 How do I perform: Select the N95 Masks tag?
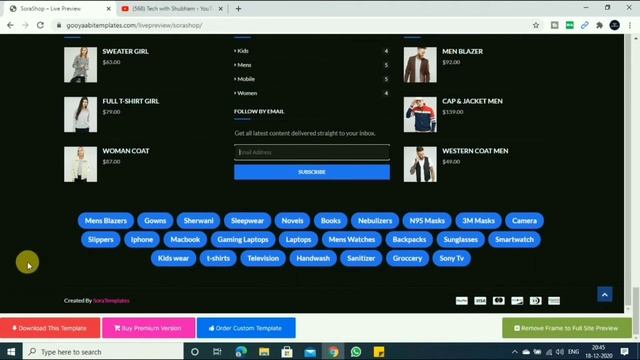coord(427,221)
